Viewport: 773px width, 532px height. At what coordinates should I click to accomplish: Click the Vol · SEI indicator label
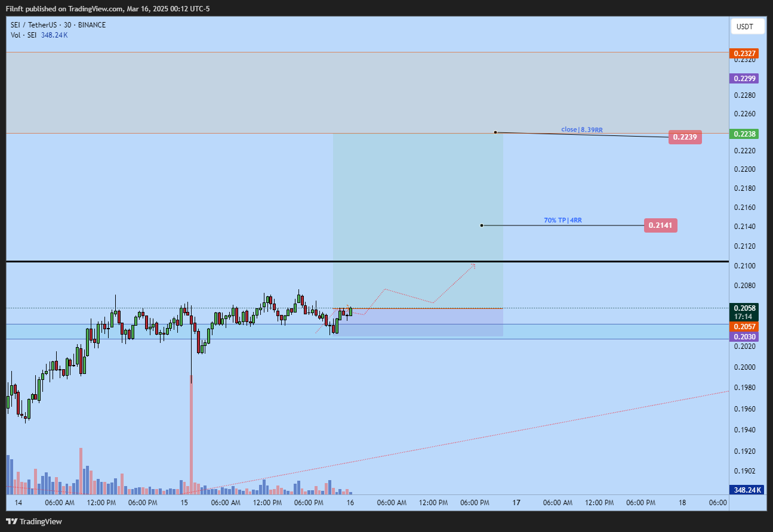click(x=24, y=35)
